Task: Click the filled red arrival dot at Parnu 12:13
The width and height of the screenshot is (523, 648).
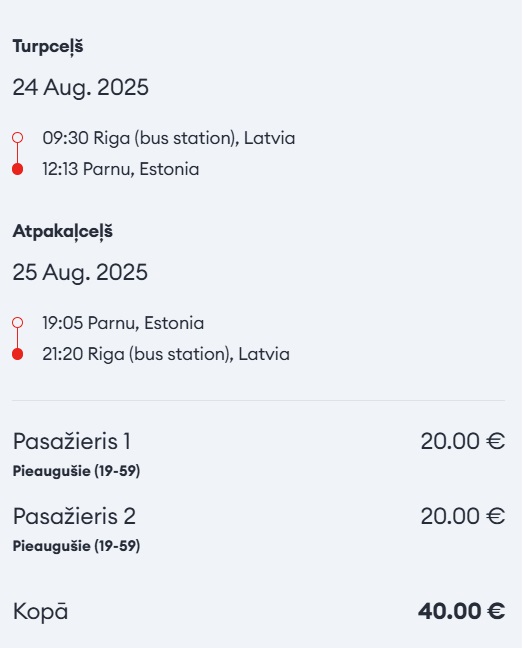Action: (17, 169)
